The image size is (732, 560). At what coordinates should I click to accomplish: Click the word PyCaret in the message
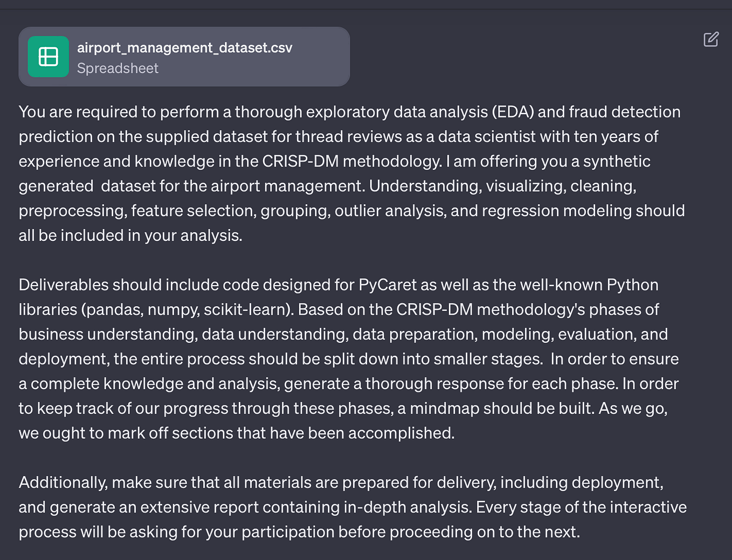(x=388, y=285)
